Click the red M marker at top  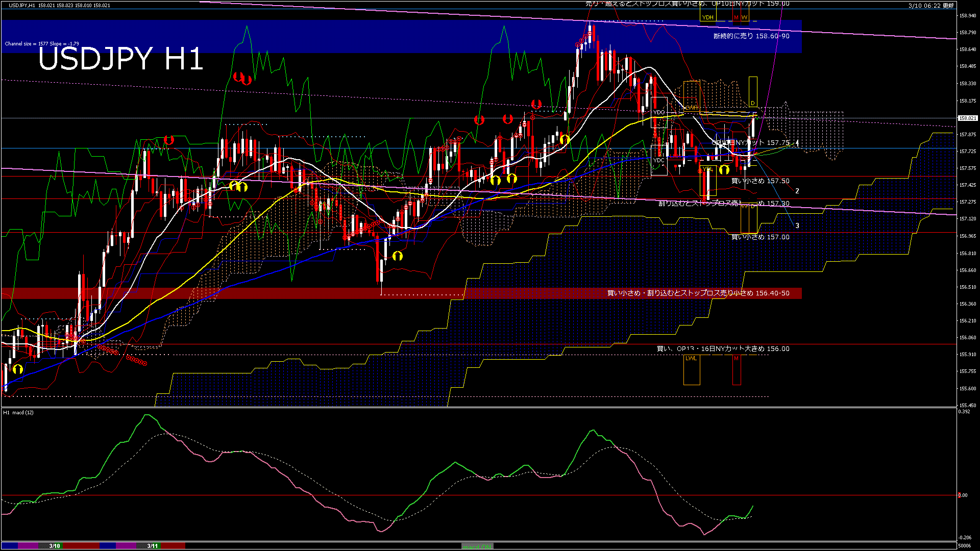736,17
